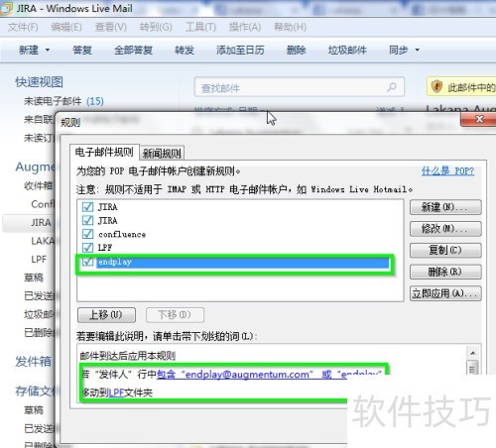Click 转发 in the toolbar
496x448 pixels.
point(185,51)
